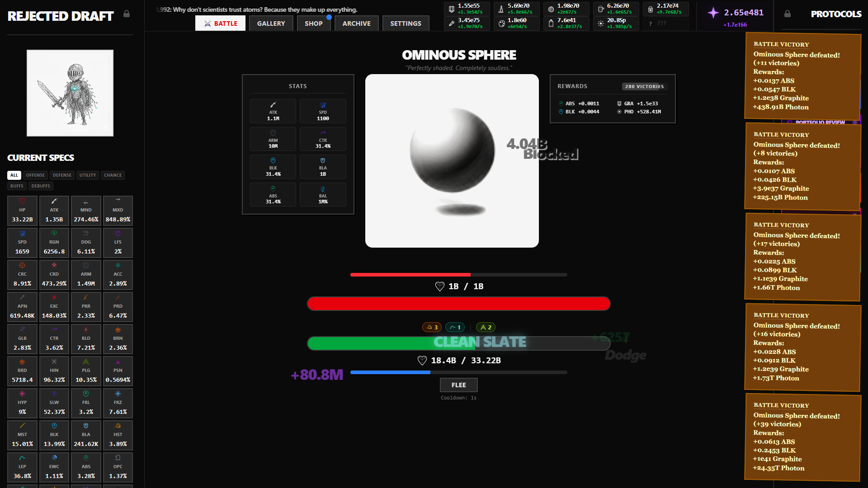
Task: Click the knight character portrait
Action: (70, 93)
